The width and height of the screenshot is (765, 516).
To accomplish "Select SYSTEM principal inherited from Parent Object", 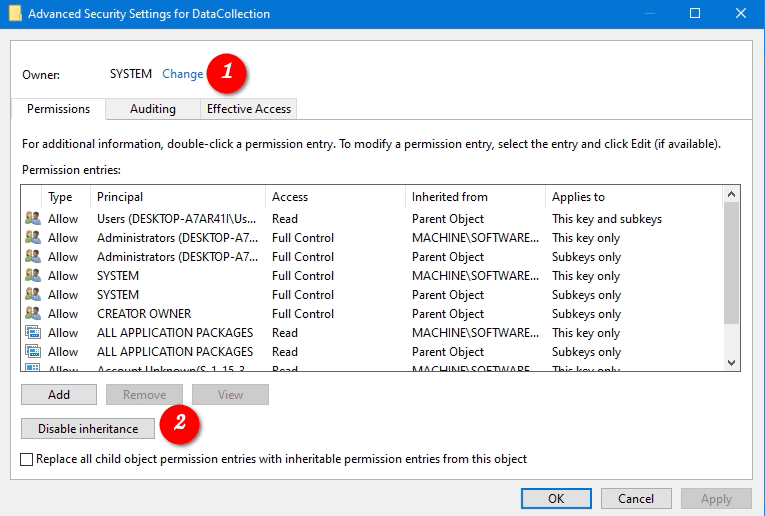I will pyautogui.click(x=118, y=295).
